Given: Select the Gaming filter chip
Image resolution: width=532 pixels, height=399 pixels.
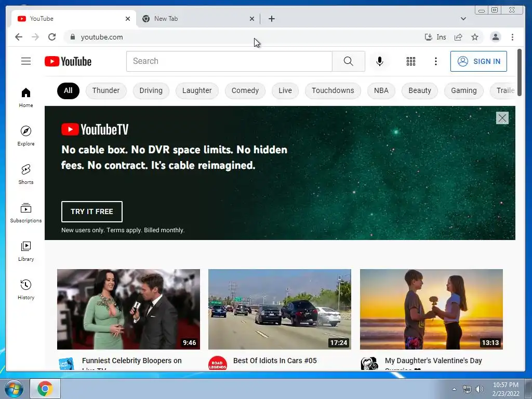Looking at the screenshot, I should click(x=464, y=90).
